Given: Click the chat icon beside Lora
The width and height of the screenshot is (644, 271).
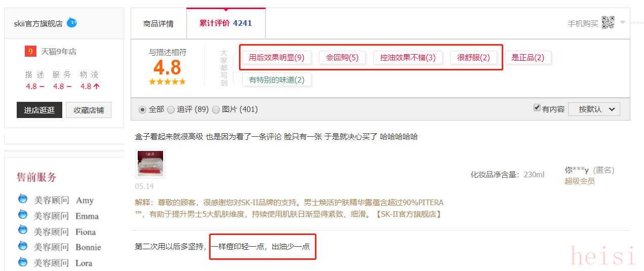Looking at the screenshot, I should click(x=23, y=261).
